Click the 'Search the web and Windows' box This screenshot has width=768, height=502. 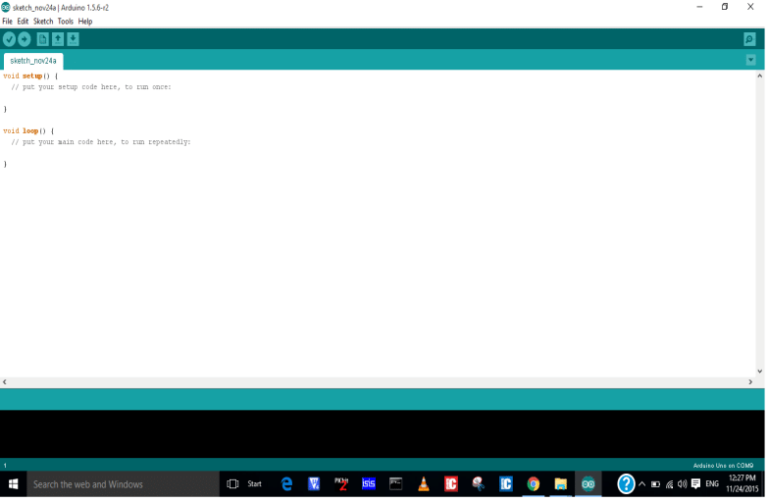tap(123, 484)
